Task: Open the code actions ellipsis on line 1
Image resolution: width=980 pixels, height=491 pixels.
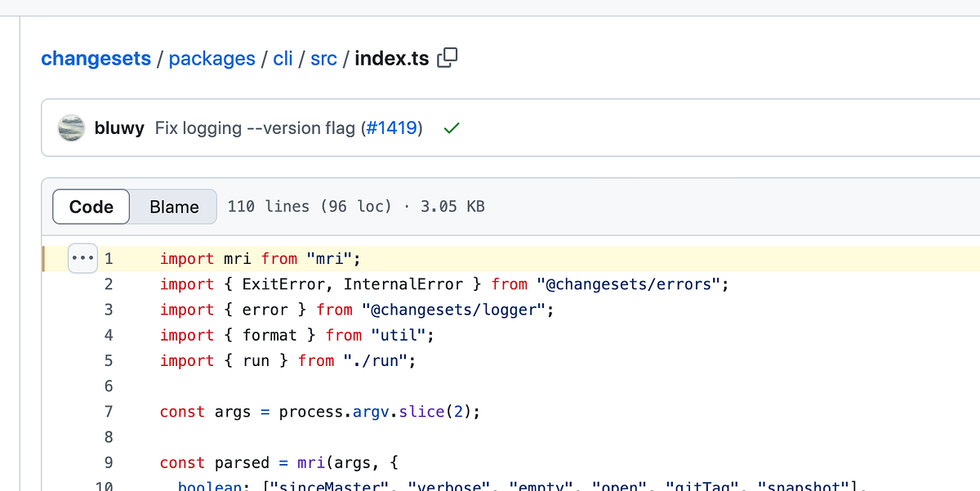Action: tap(82, 257)
